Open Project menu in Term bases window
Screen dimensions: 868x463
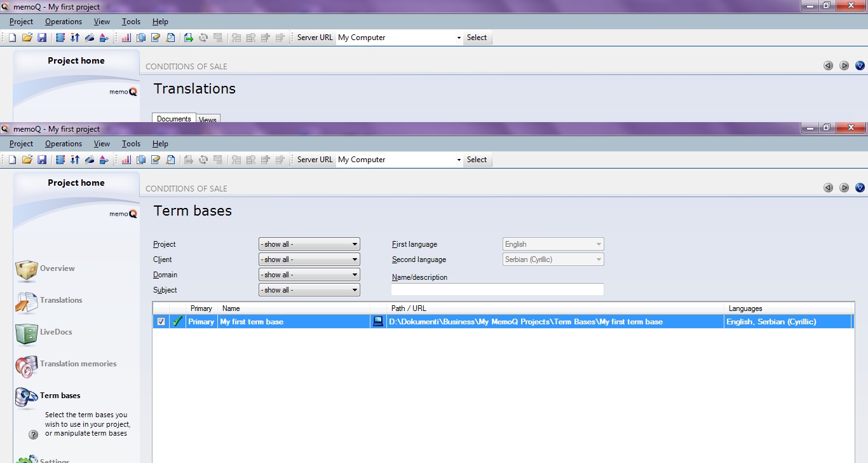tap(21, 144)
